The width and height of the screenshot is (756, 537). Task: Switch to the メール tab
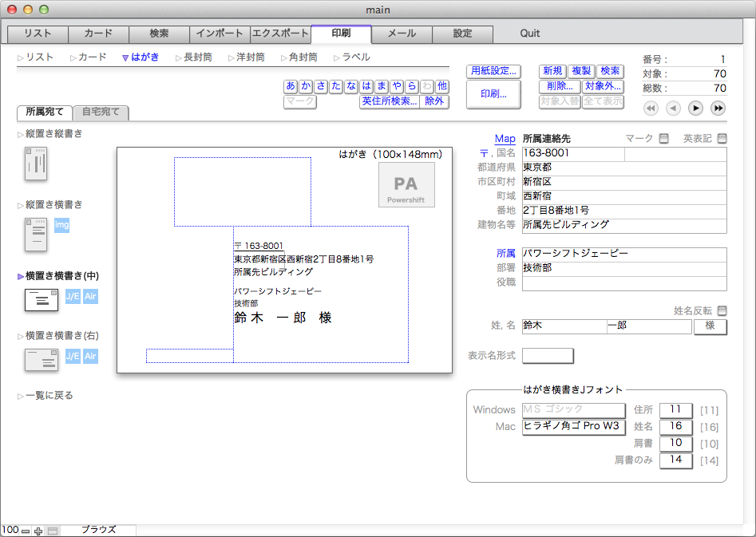pos(402,34)
